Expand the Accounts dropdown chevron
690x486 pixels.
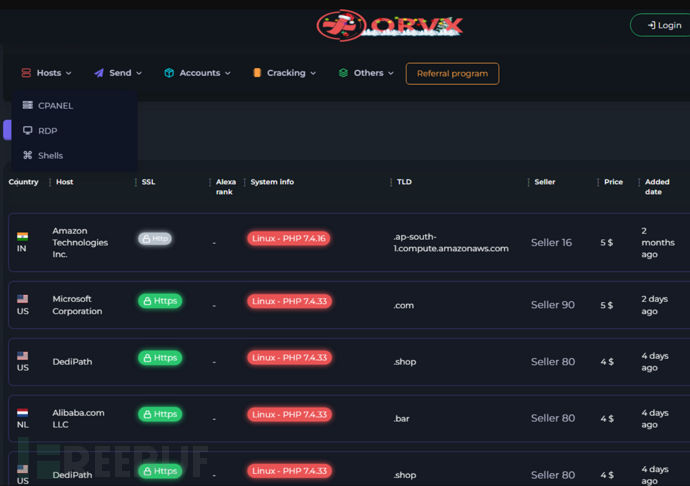(x=228, y=73)
